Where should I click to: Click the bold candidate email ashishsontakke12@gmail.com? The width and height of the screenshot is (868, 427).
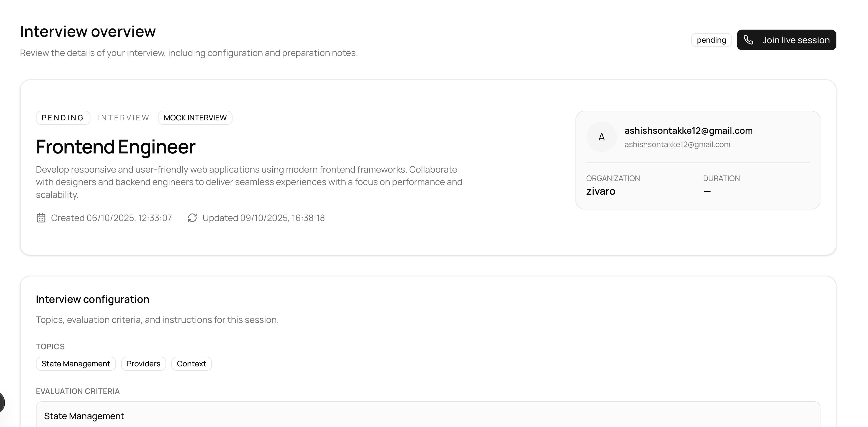(x=689, y=131)
